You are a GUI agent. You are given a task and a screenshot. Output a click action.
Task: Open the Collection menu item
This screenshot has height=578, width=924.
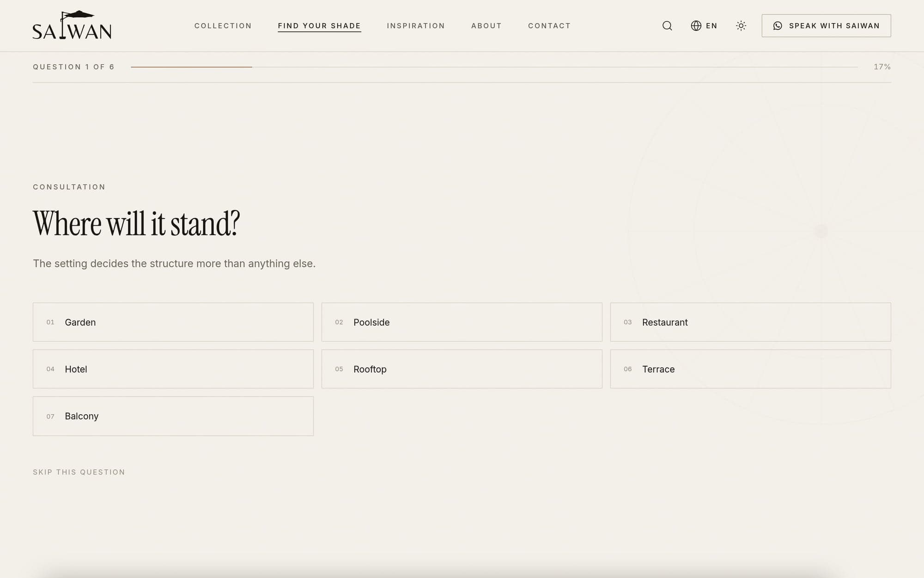[223, 26]
